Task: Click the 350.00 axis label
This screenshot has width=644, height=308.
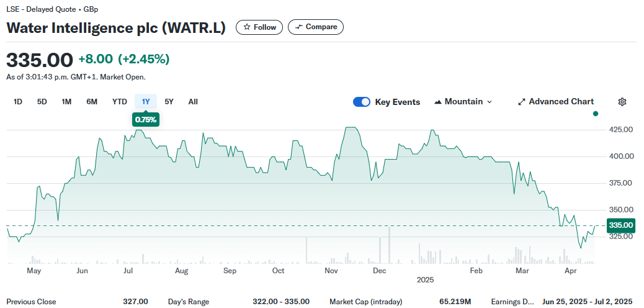Action: (622, 210)
